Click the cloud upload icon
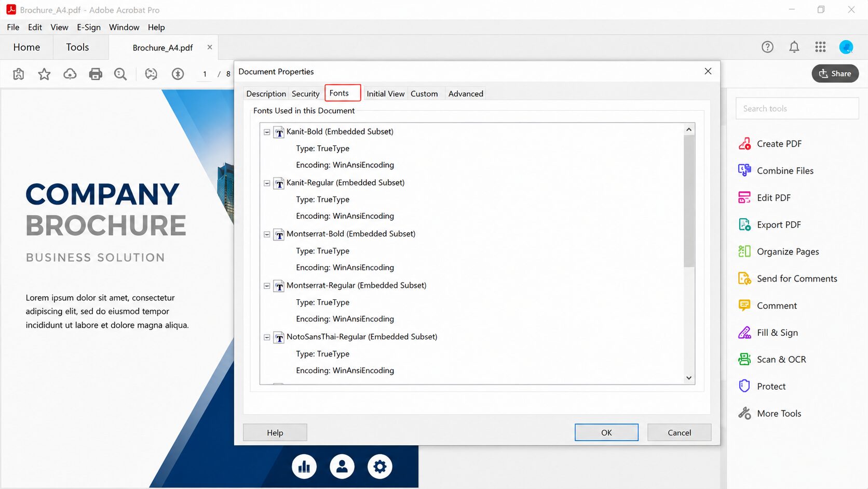The height and width of the screenshot is (489, 868). tap(70, 74)
